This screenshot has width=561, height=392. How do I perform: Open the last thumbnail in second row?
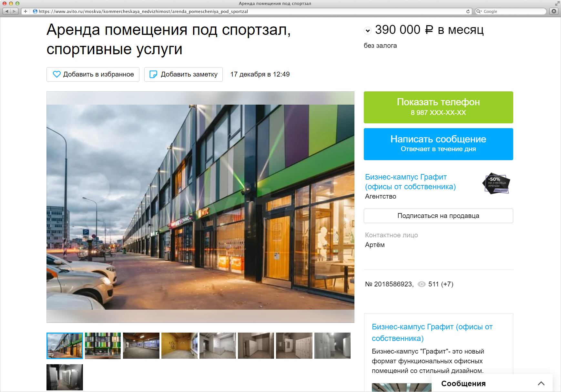pos(65,377)
